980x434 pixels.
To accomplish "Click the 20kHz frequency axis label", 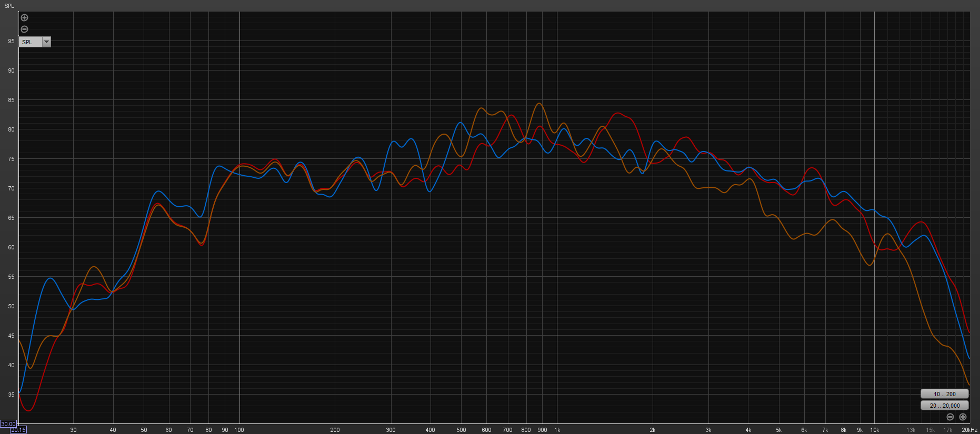I will pyautogui.click(x=969, y=430).
